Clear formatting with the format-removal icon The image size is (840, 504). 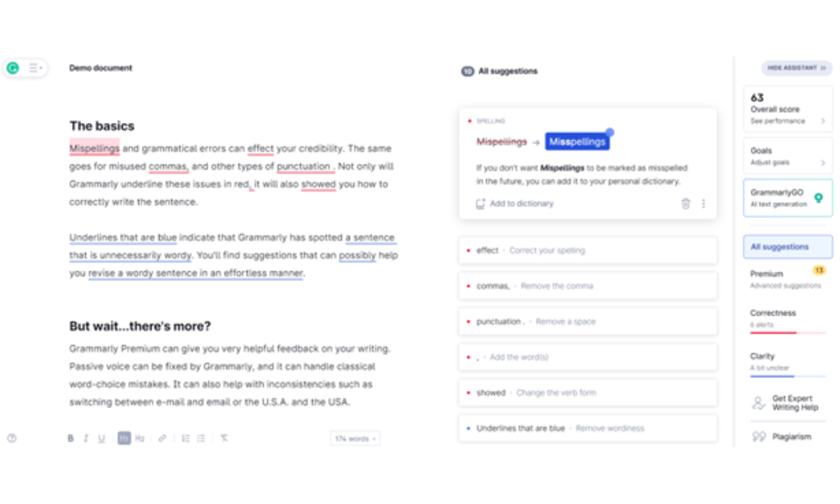(x=224, y=438)
